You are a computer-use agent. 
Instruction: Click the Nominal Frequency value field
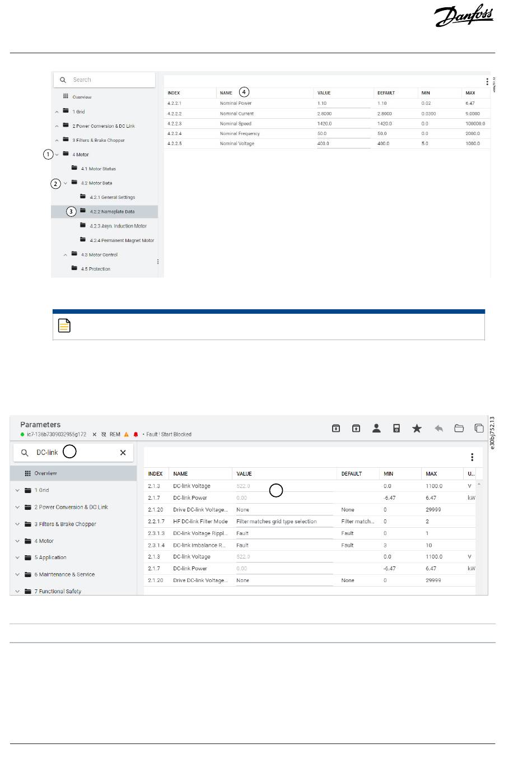point(343,134)
